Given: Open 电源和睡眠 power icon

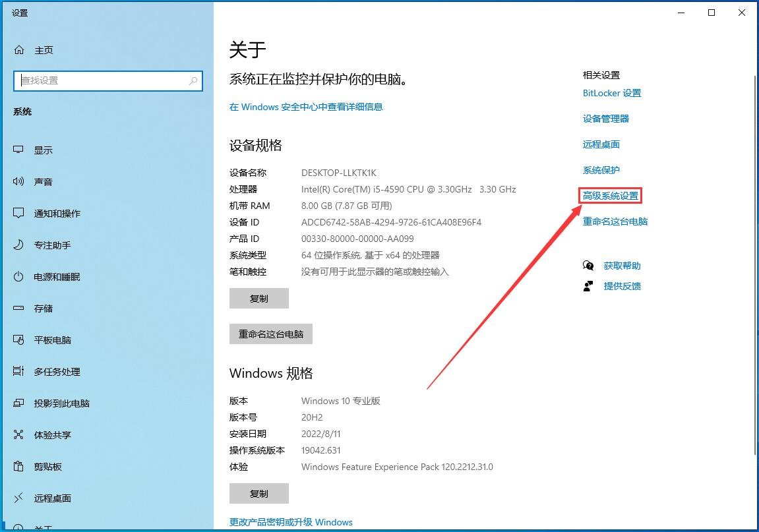Looking at the screenshot, I should (19, 277).
